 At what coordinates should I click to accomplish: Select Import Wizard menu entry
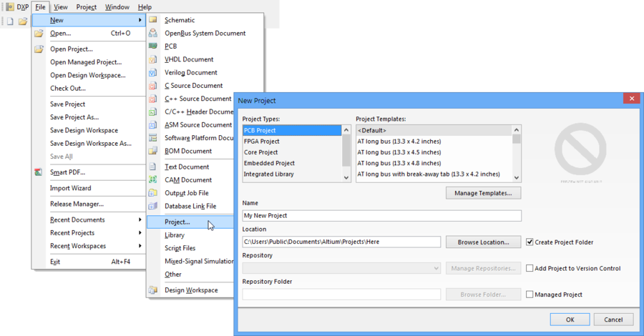71,188
